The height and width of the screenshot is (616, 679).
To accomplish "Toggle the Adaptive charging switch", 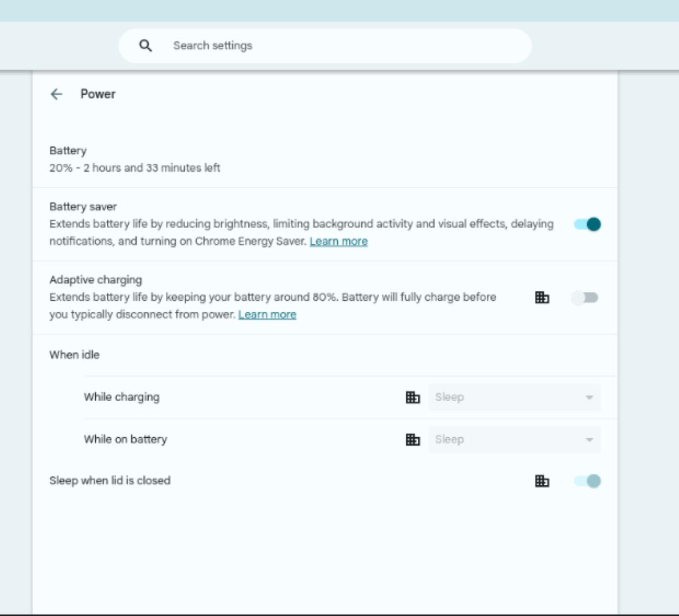I will tap(584, 298).
